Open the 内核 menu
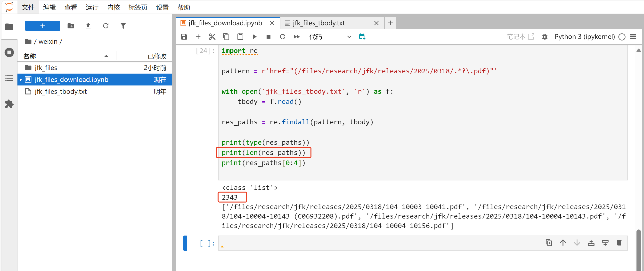The height and width of the screenshot is (271, 644). pyautogui.click(x=114, y=7)
